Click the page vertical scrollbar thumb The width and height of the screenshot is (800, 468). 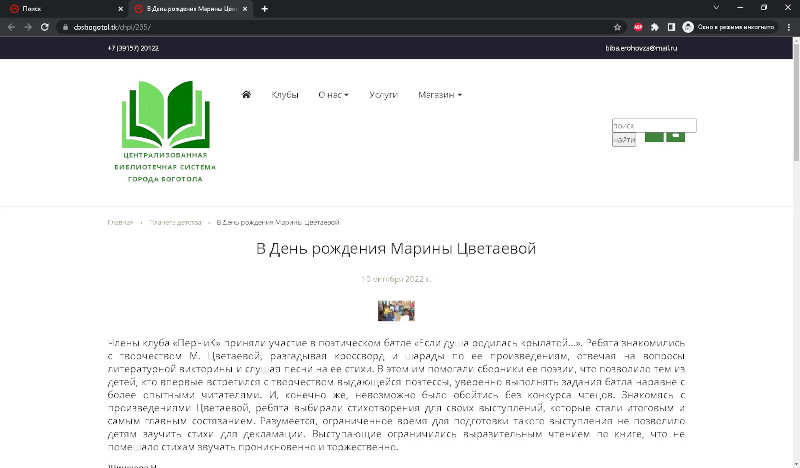coord(796,101)
